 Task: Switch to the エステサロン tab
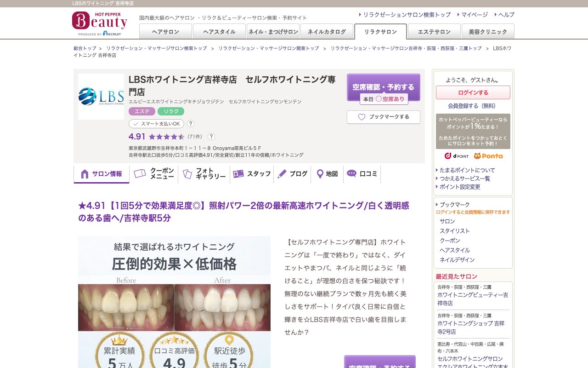(433, 32)
